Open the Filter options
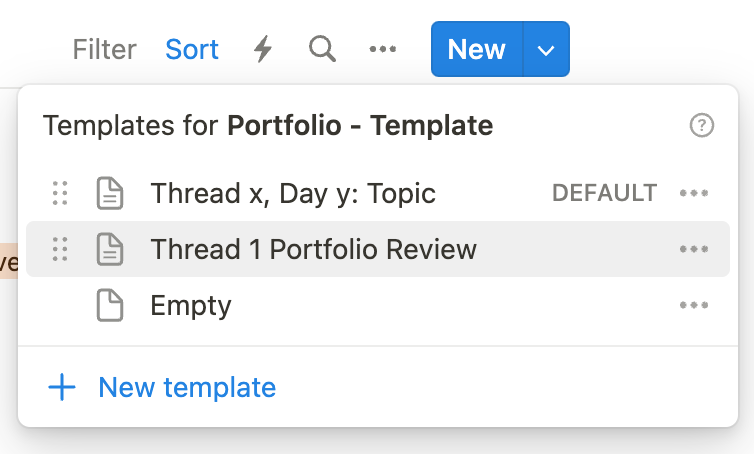The width and height of the screenshot is (754, 454). click(105, 49)
